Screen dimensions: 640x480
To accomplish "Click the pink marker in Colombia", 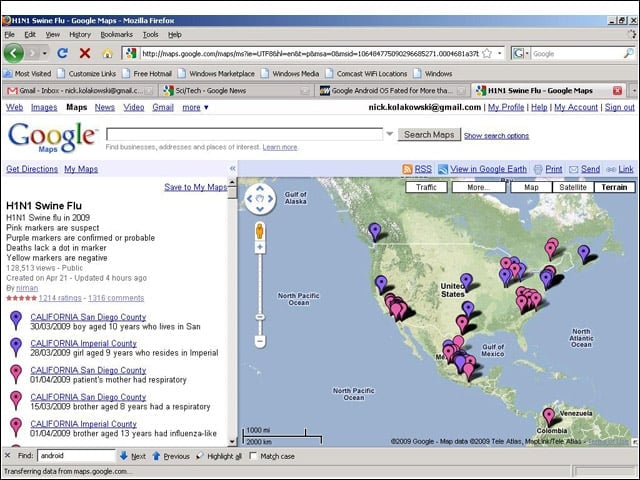I will pyautogui.click(x=549, y=416).
